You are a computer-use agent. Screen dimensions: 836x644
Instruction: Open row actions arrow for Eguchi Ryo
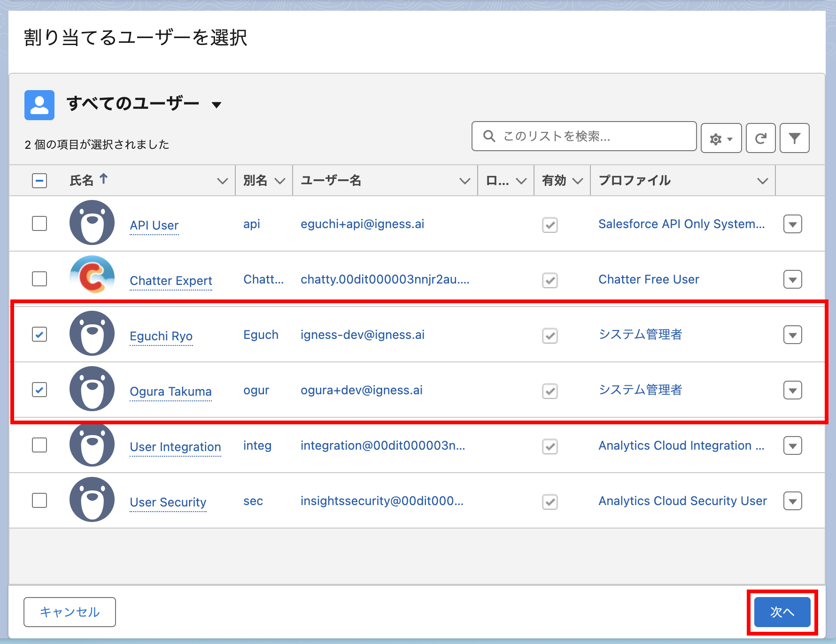[792, 335]
